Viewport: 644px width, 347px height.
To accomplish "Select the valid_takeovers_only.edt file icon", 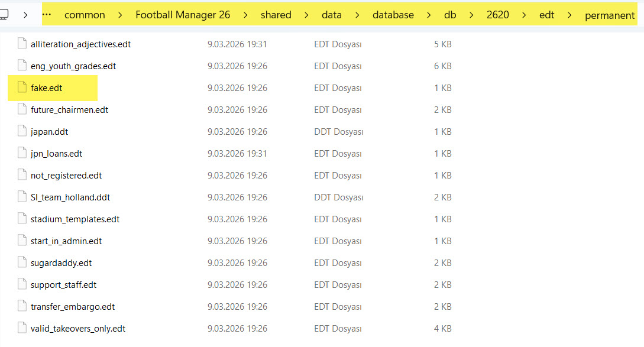I will tap(22, 329).
